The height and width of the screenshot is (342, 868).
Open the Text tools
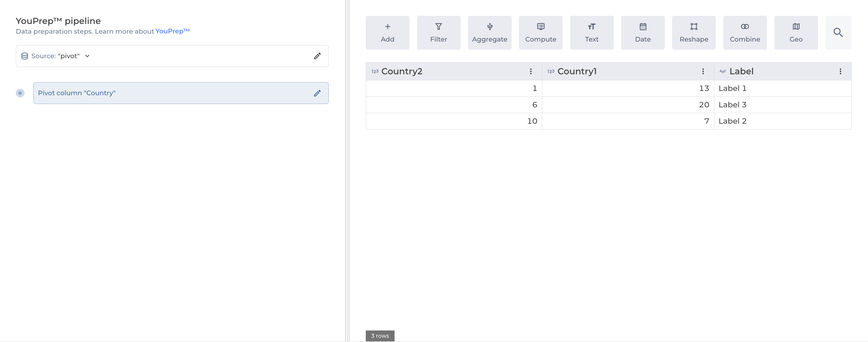pos(591,32)
